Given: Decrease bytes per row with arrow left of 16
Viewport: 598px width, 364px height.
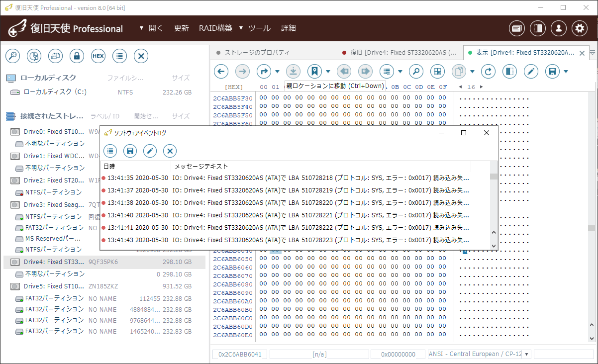Looking at the screenshot, I should [x=460, y=87].
